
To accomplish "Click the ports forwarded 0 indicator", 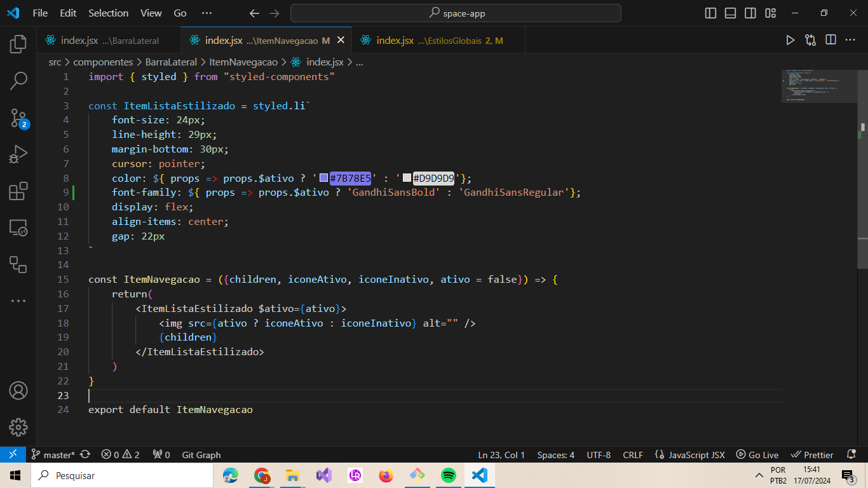I will (x=161, y=455).
